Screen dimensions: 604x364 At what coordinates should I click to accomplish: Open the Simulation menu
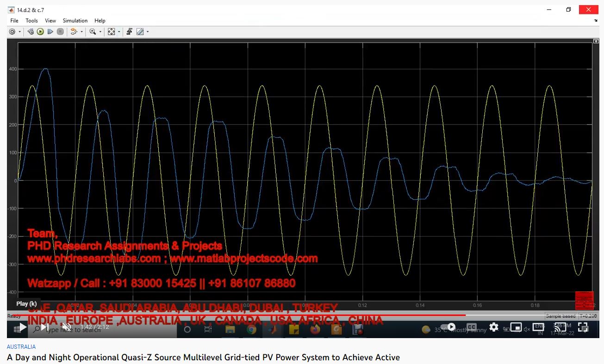(x=75, y=21)
